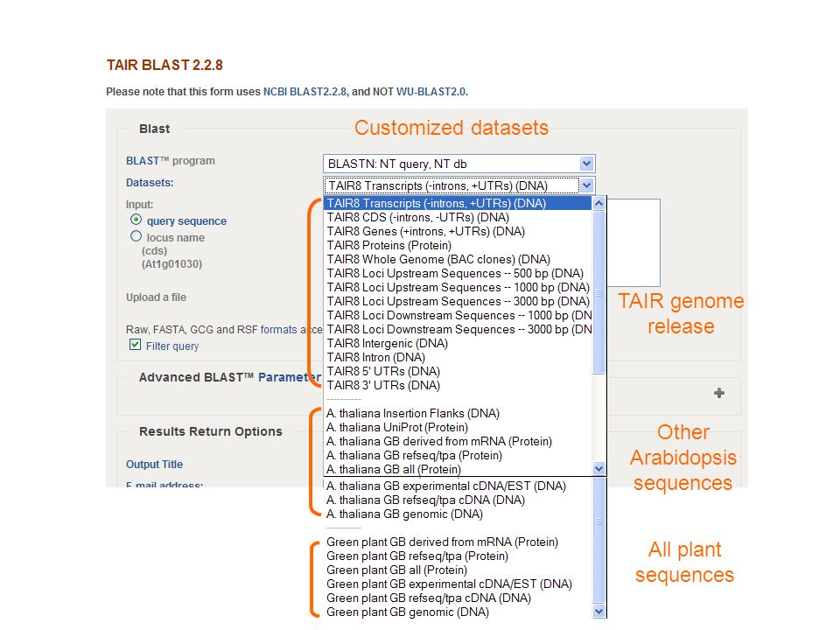The image size is (840, 630).
Task: Click the Parameters link in Advanced BLAST
Action: tap(290, 377)
